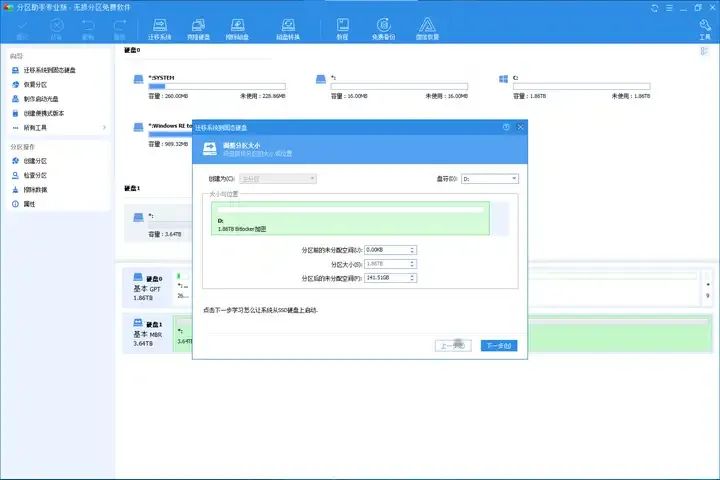This screenshot has height=480, width=720.
Task: Click the 硬盘1 disk heading text
Action: (x=132, y=188)
